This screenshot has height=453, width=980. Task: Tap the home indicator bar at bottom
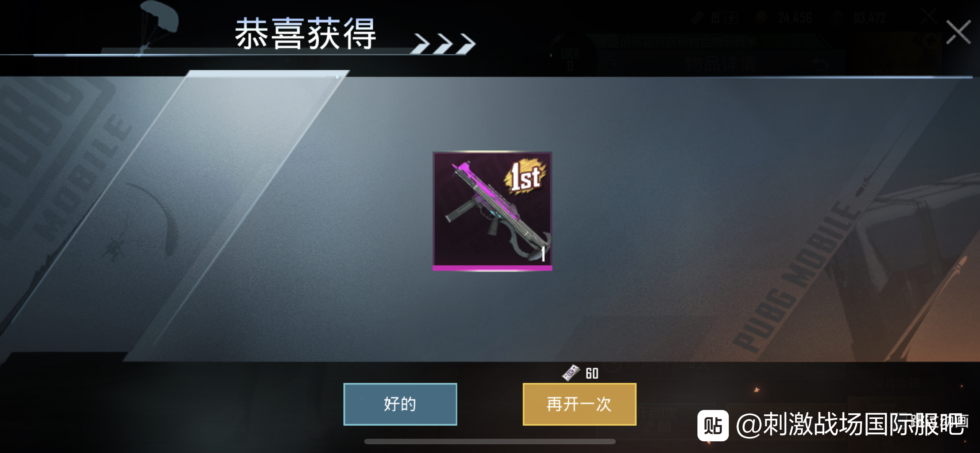pos(490,442)
